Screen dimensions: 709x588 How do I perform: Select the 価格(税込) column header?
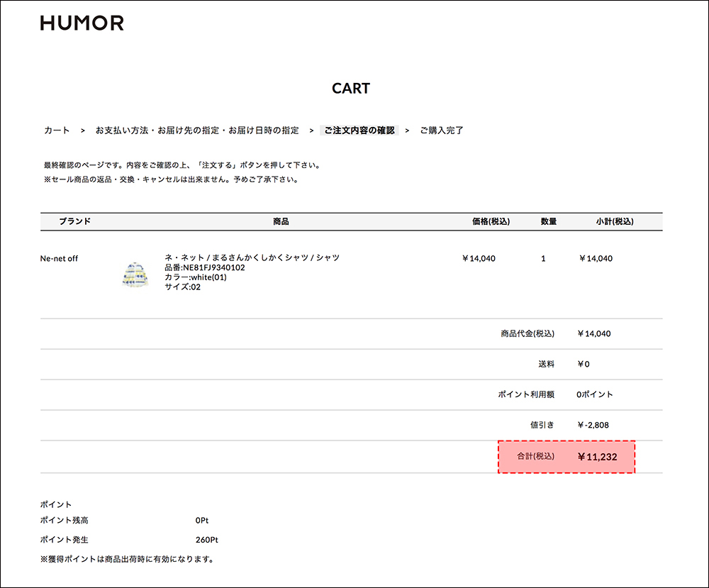(x=491, y=221)
